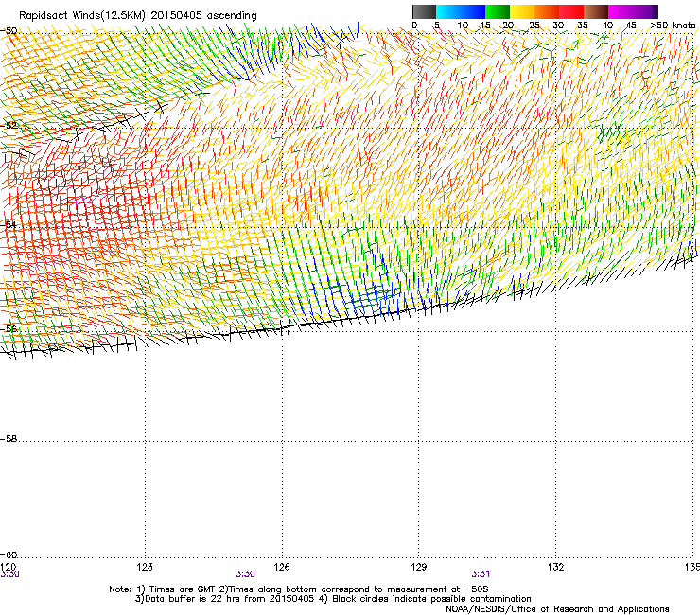Click the 126 longitude axis label

click(282, 567)
